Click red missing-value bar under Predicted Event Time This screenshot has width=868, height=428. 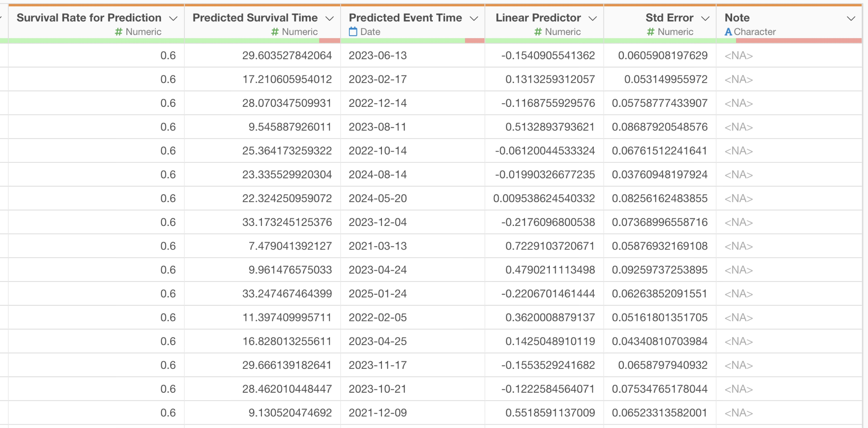[474, 41]
